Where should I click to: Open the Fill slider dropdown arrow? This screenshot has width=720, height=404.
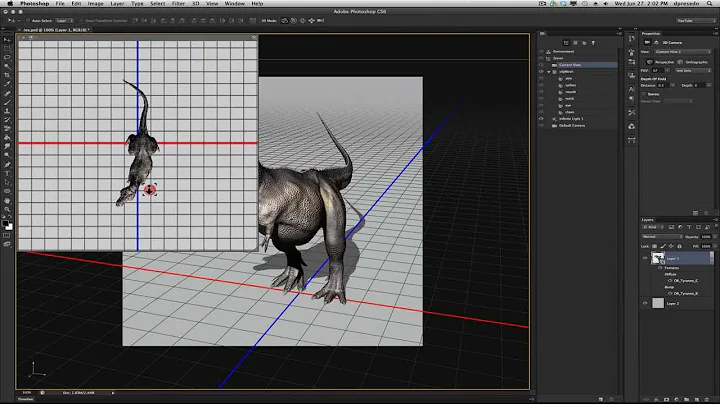[715, 247]
